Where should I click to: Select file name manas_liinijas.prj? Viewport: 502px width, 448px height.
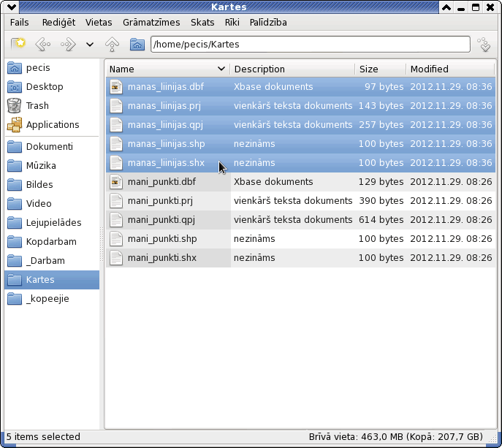[x=164, y=106]
